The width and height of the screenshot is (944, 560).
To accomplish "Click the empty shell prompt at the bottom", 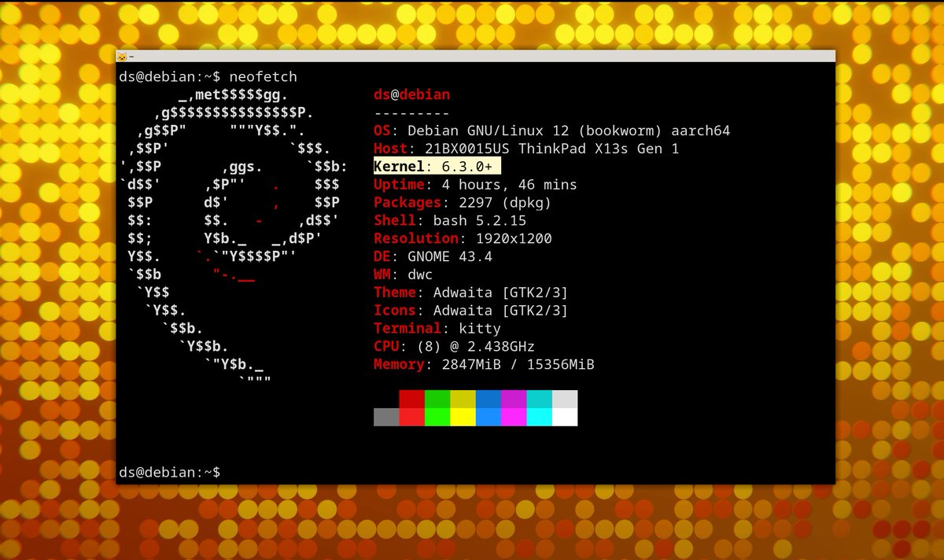I will point(169,472).
